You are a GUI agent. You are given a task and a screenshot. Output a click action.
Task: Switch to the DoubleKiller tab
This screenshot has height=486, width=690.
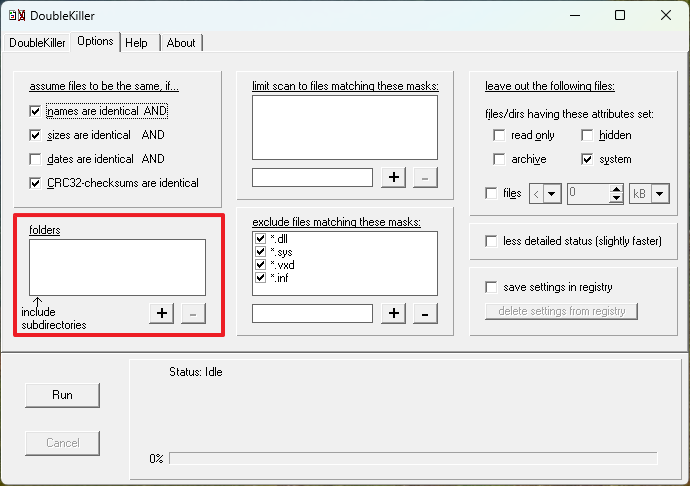[37, 43]
